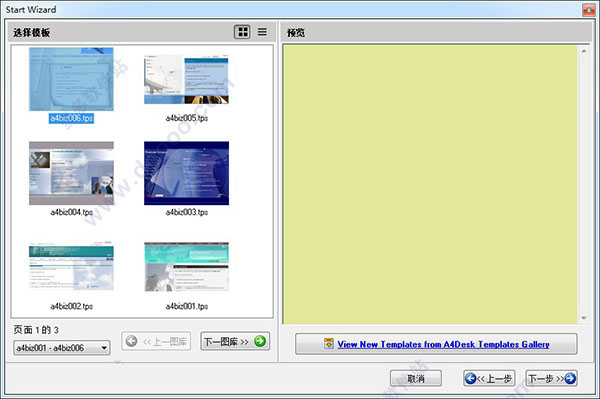Viewport: 600px width, 399px height.
Task: Close the Start Wizard window
Action: click(588, 10)
